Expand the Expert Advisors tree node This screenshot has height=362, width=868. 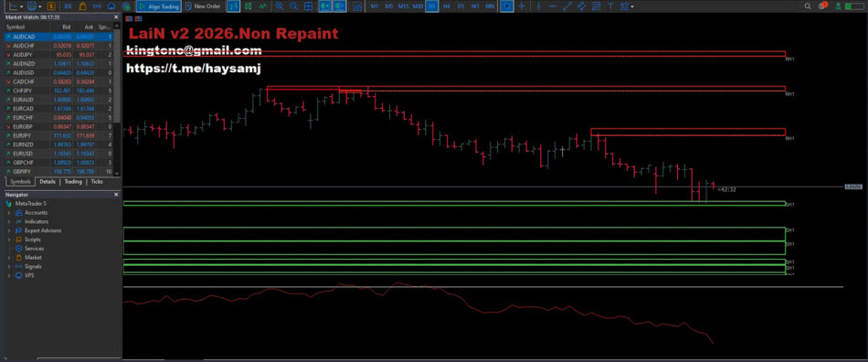(x=9, y=230)
